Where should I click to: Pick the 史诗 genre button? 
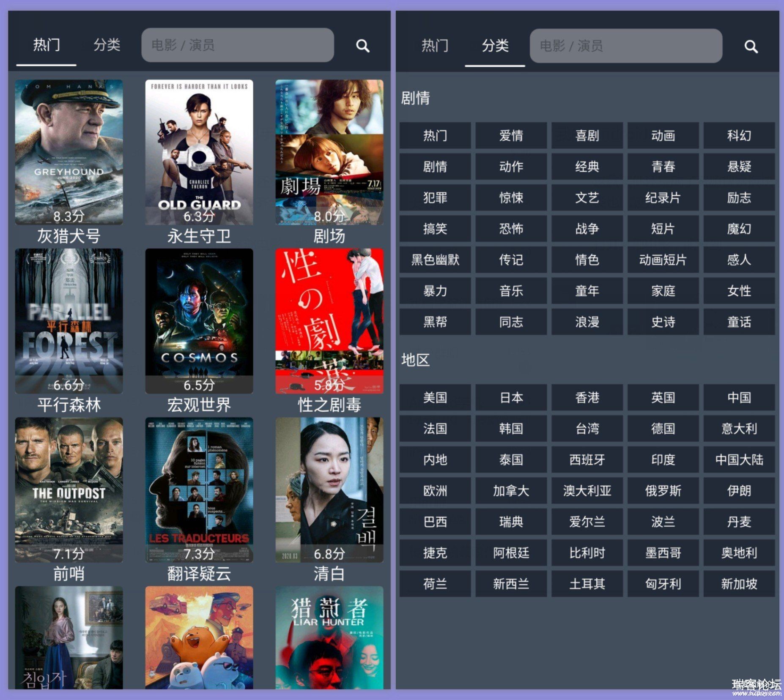(x=663, y=322)
